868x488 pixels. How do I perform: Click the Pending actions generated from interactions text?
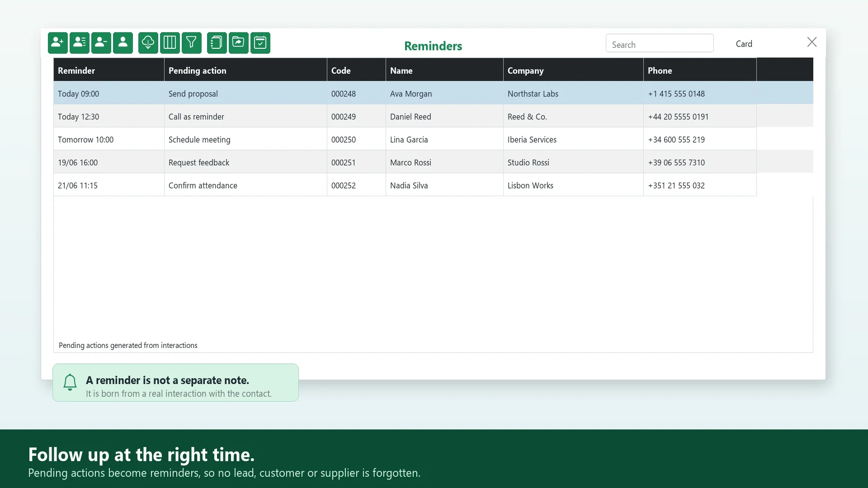point(128,345)
